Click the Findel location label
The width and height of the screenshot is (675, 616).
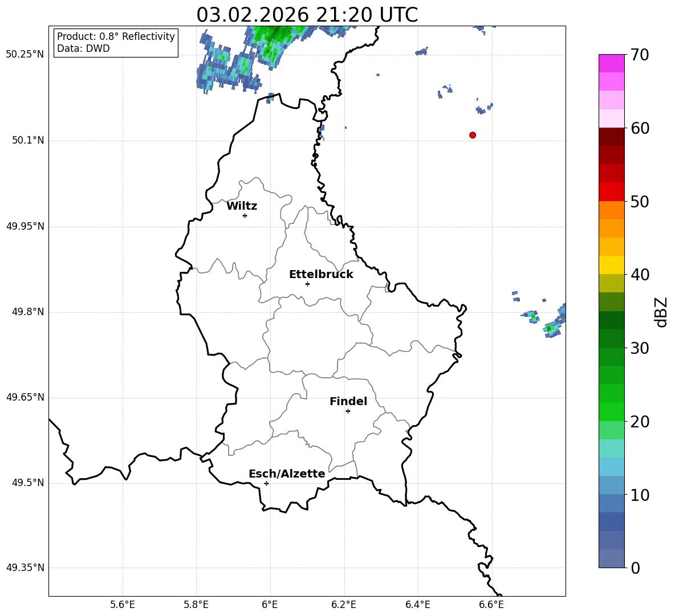click(x=348, y=401)
